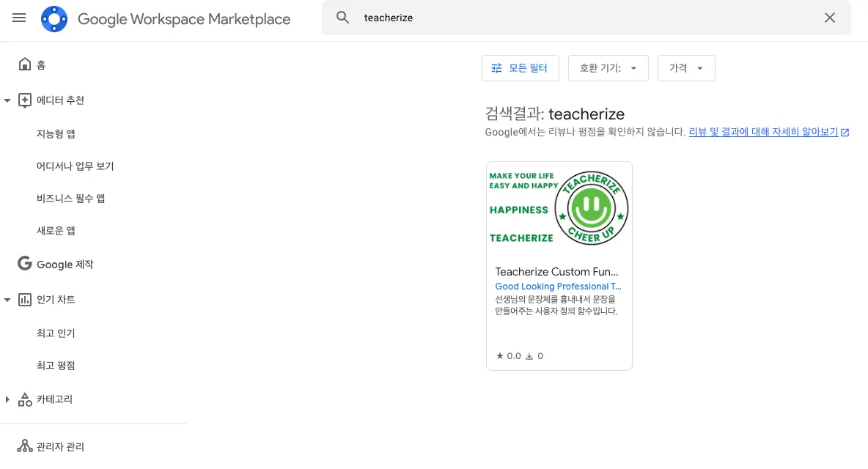
Task: Open the hamburger main menu
Action: (x=19, y=18)
